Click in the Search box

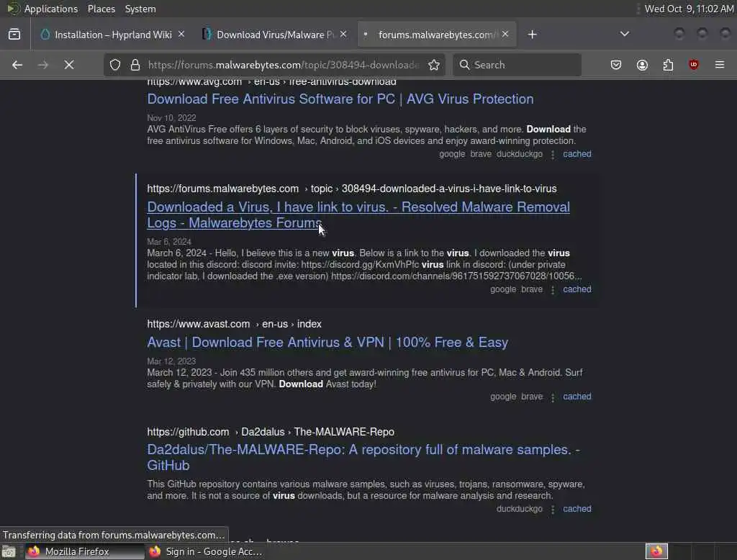(517, 65)
